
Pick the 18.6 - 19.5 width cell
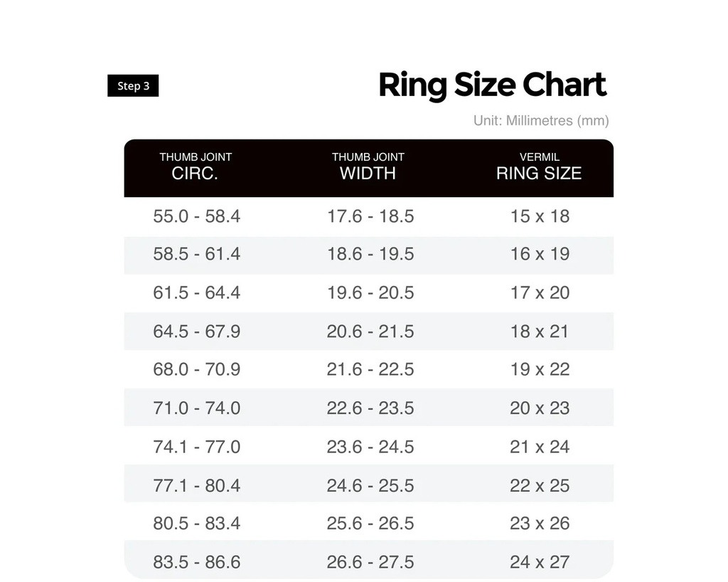click(x=370, y=254)
